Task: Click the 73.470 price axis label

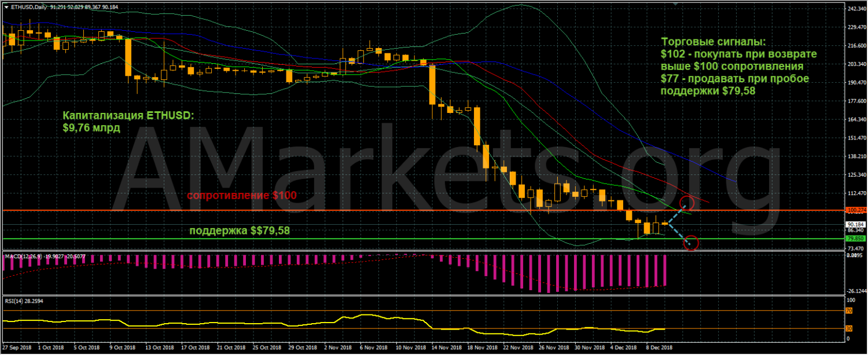Action: pyautogui.click(x=855, y=247)
